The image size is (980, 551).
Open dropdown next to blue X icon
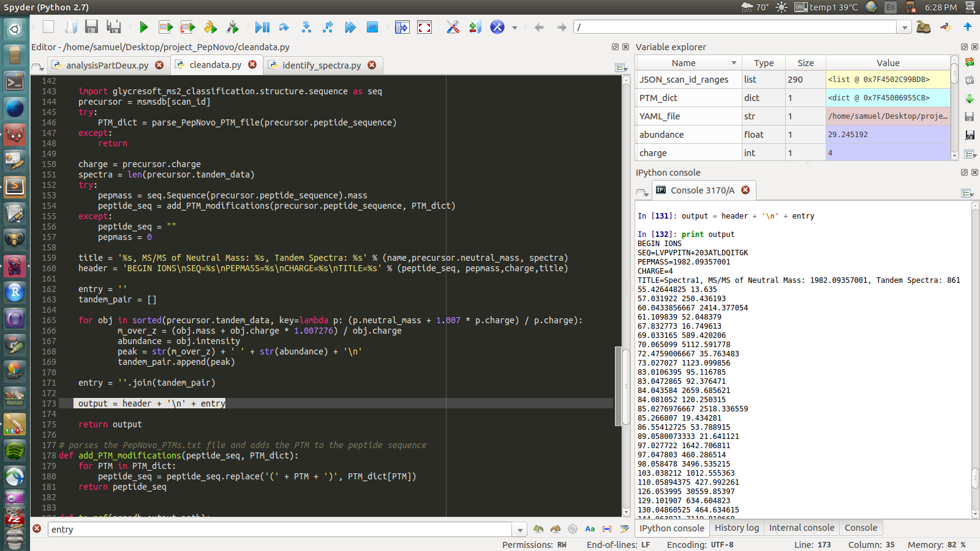point(514,28)
